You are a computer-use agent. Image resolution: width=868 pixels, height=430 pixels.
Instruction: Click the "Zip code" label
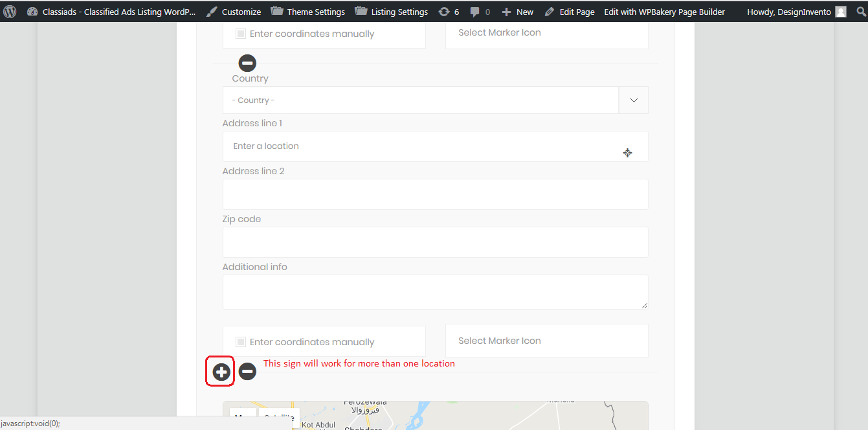coord(242,219)
